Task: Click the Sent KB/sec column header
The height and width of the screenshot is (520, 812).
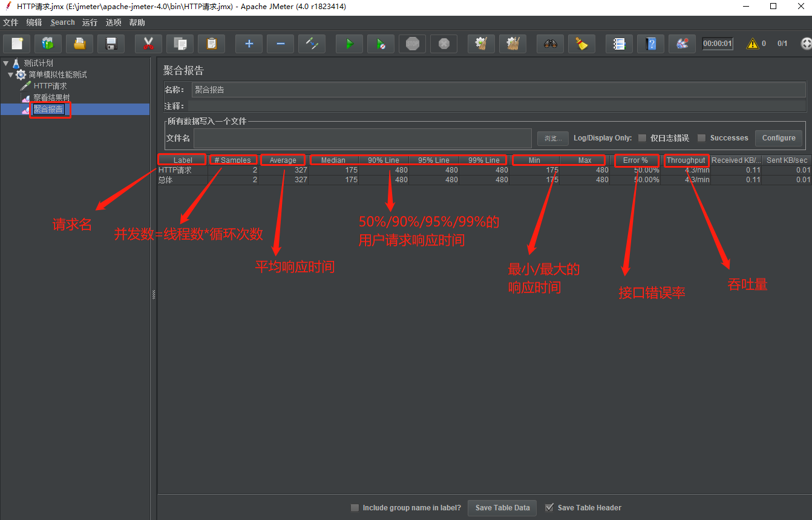Action: tap(786, 160)
